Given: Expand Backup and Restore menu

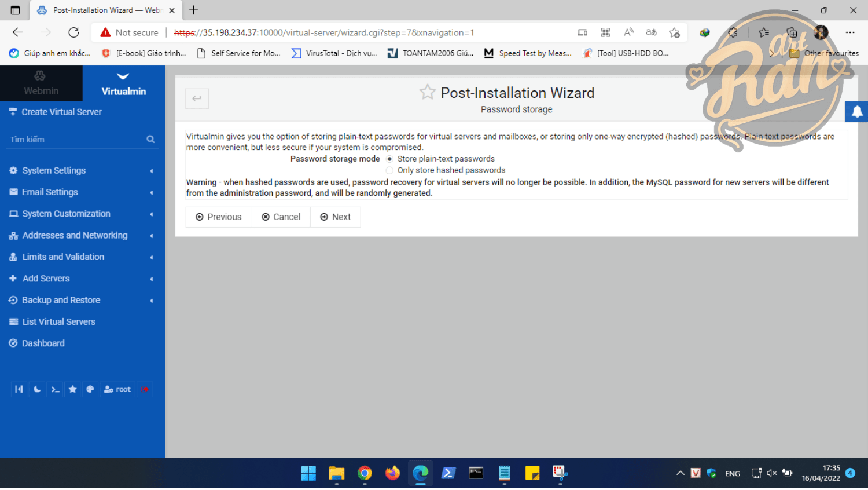Looking at the screenshot, I should pyautogui.click(x=82, y=301).
